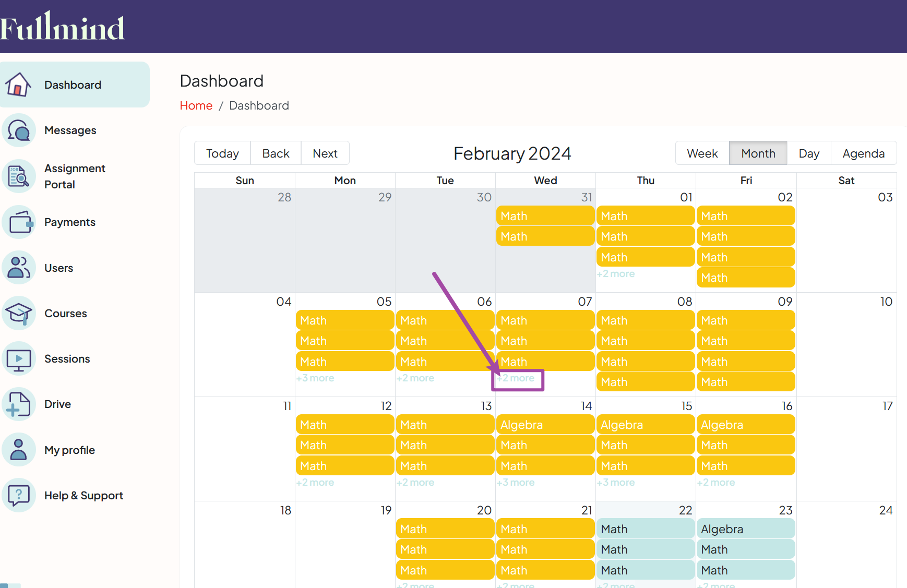The image size is (907, 588).
Task: Select the My profile person icon
Action: (19, 449)
